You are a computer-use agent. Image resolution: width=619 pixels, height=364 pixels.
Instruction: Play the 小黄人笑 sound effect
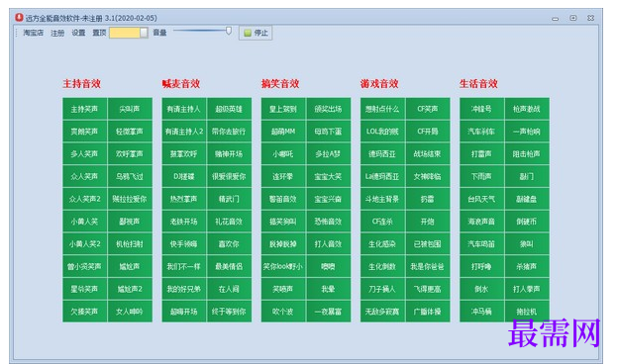84,222
